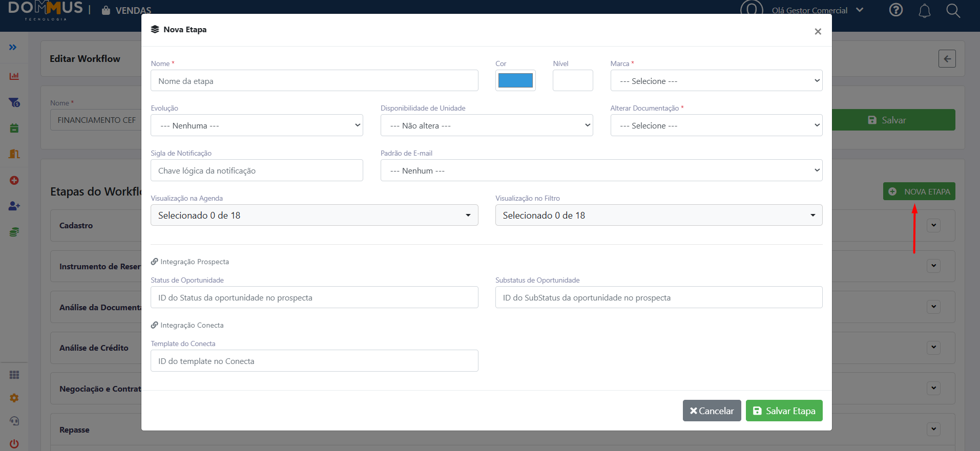Screen dimensions: 980x451
Task: Click the Nome da etapa input field
Action: coord(314,80)
